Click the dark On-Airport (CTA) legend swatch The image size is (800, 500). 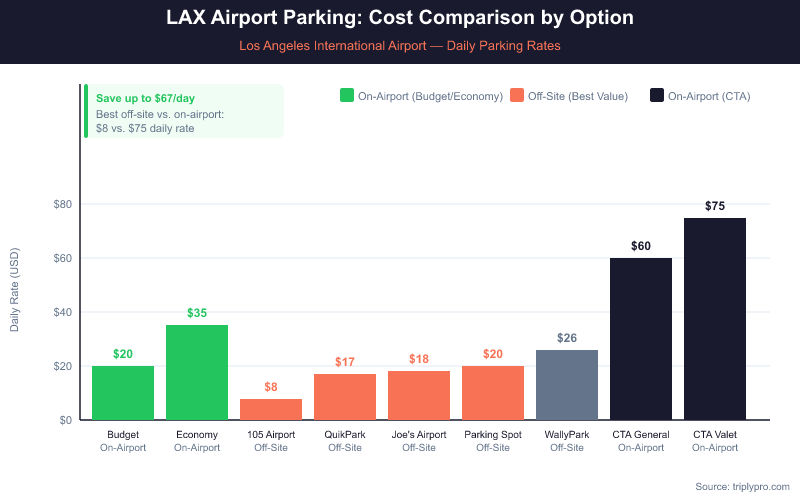tap(657, 96)
